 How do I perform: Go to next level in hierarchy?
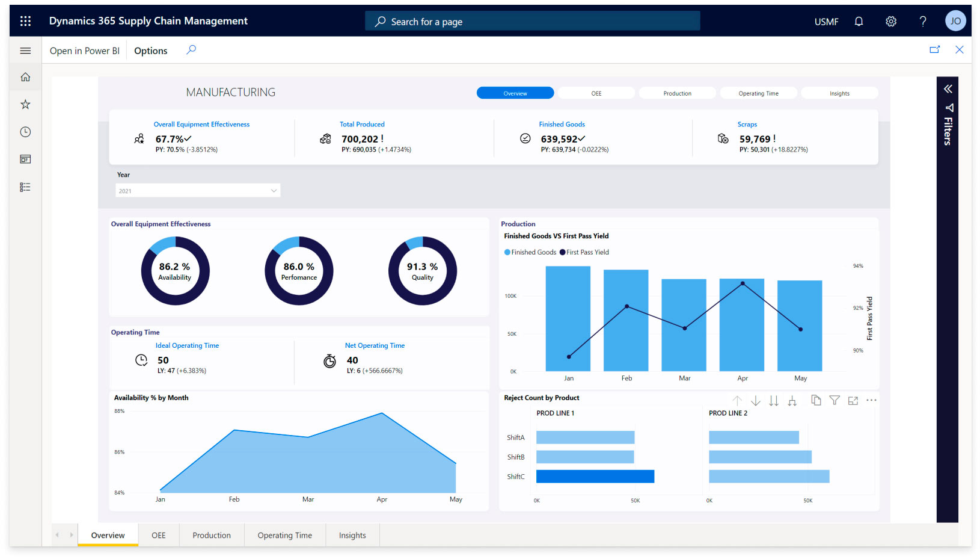click(774, 401)
